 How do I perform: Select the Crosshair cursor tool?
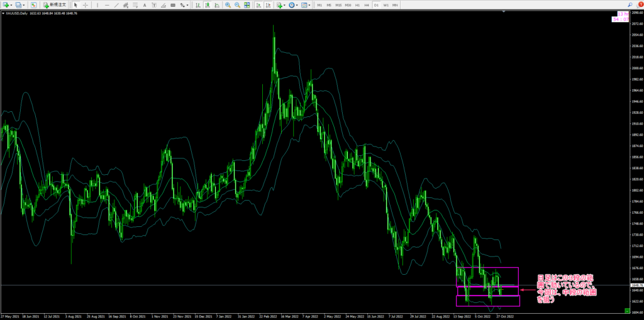pos(85,5)
